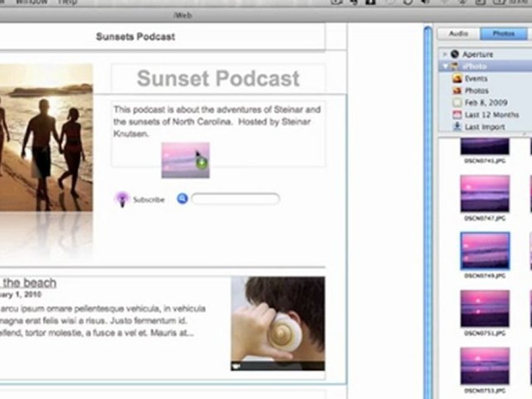Image resolution: width=532 pixels, height=399 pixels.
Task: Select thumbnail DSCN0753.JPG
Action: (484, 366)
